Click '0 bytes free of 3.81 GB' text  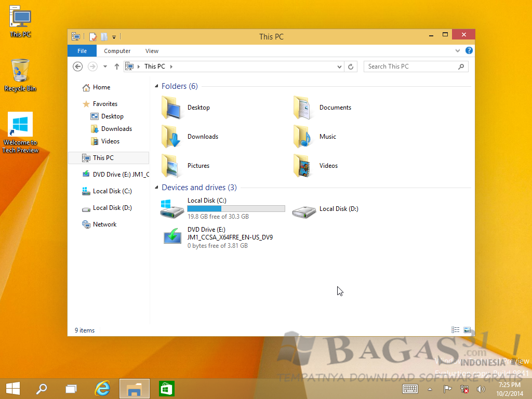coord(218,246)
